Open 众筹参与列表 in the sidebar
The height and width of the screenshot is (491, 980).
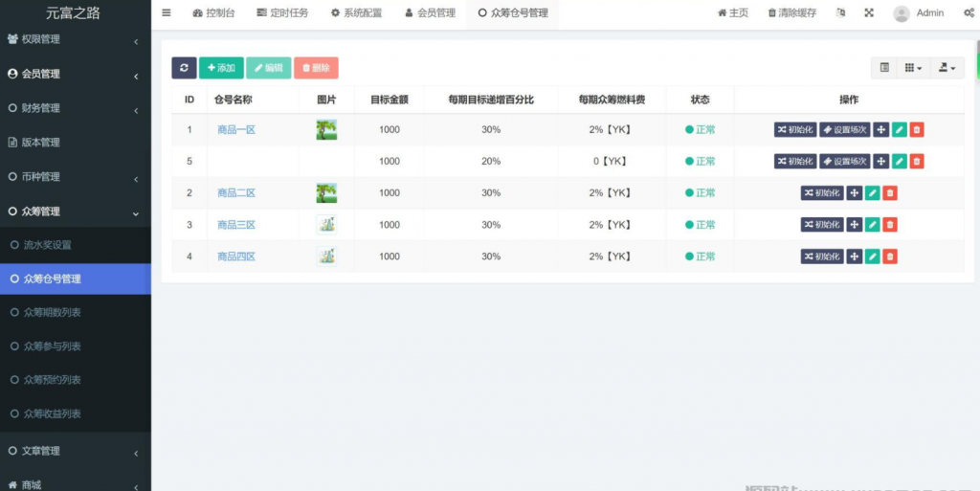click(75, 346)
